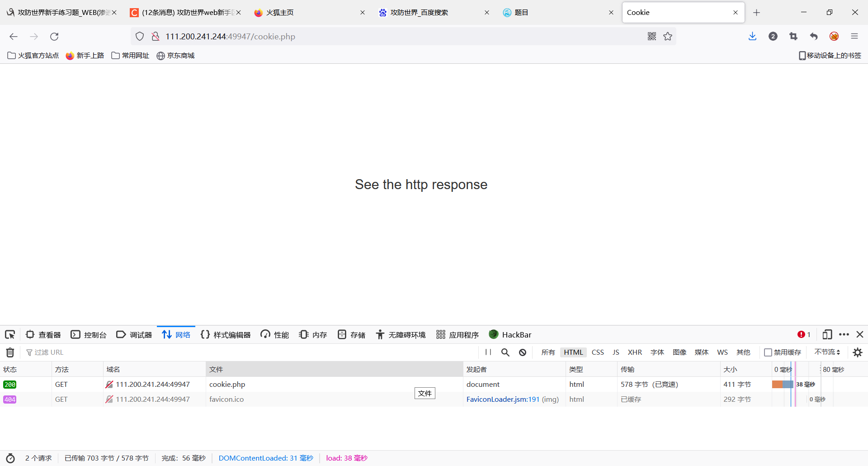This screenshot has width=868, height=466.
Task: Switch to the 控制台 console tab
Action: point(89,334)
